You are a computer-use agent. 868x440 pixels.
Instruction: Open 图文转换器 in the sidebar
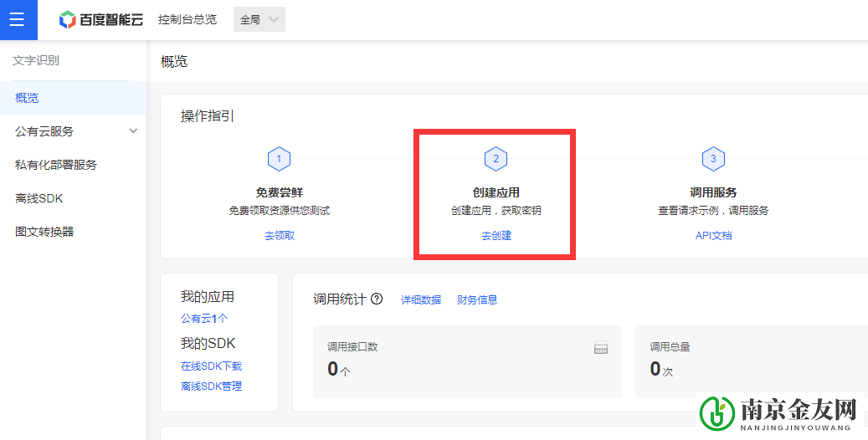click(x=44, y=232)
